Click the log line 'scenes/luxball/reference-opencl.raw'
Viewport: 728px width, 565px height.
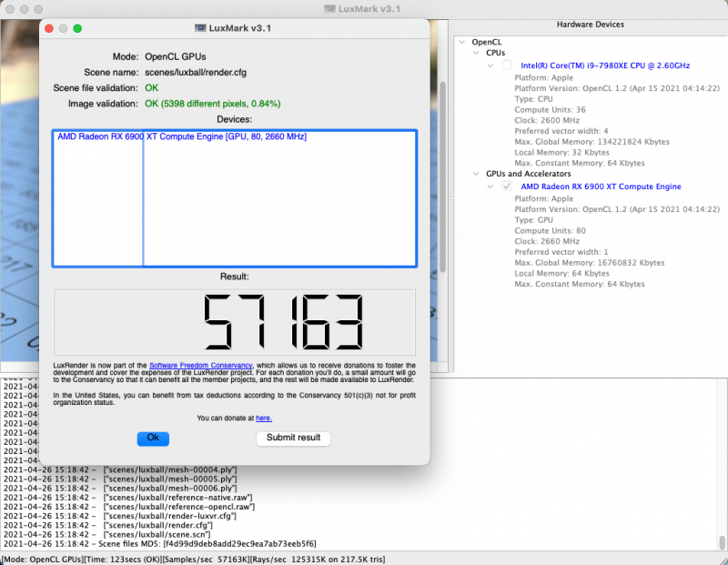tap(129, 507)
